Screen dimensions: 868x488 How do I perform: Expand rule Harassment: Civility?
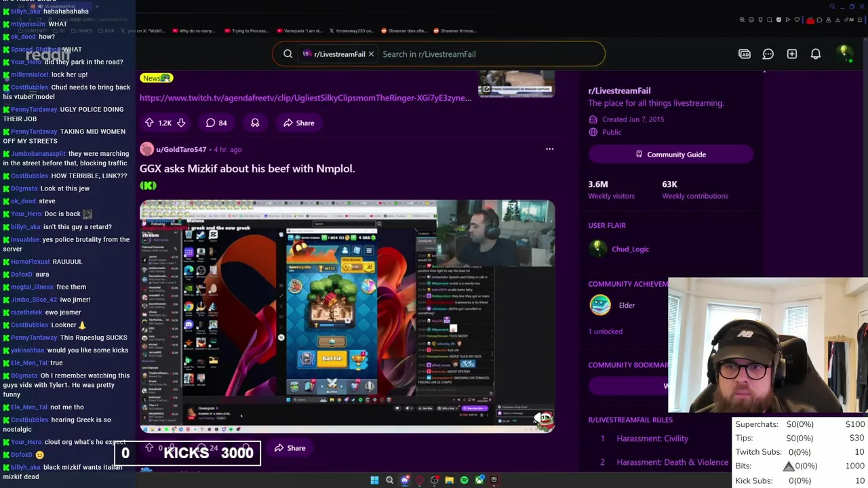(x=652, y=439)
